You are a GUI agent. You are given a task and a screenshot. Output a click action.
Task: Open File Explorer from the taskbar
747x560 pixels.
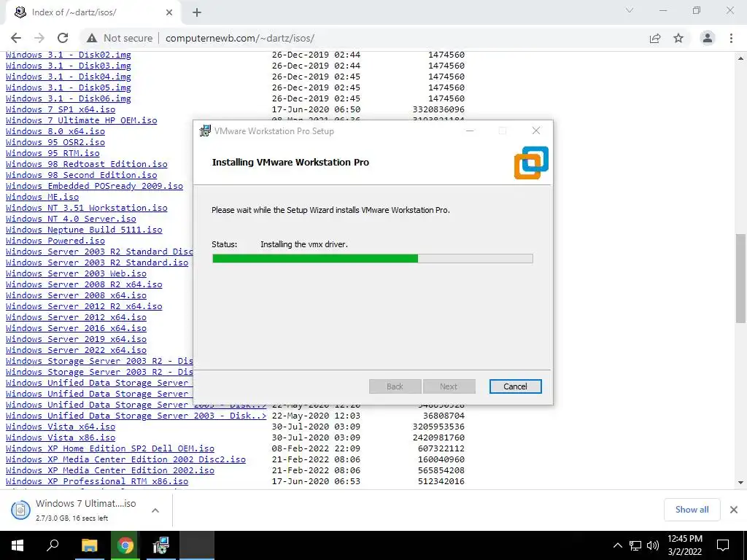point(89,545)
